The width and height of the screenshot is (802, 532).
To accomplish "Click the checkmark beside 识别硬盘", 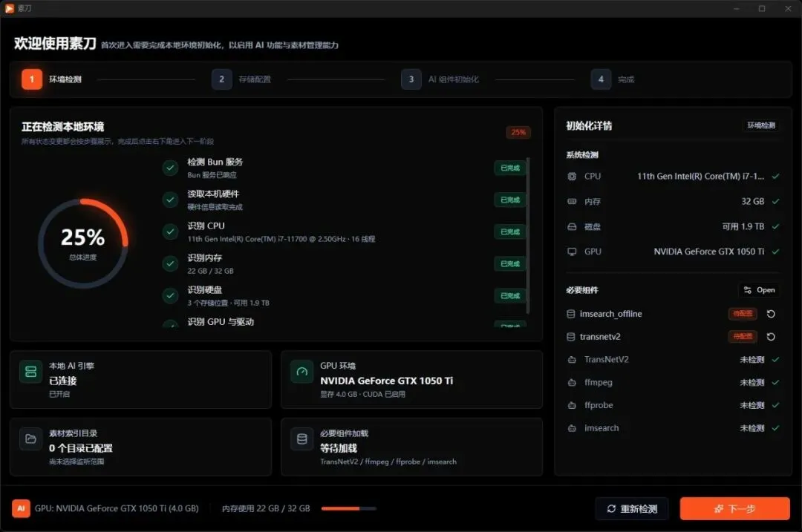I will pyautogui.click(x=170, y=296).
